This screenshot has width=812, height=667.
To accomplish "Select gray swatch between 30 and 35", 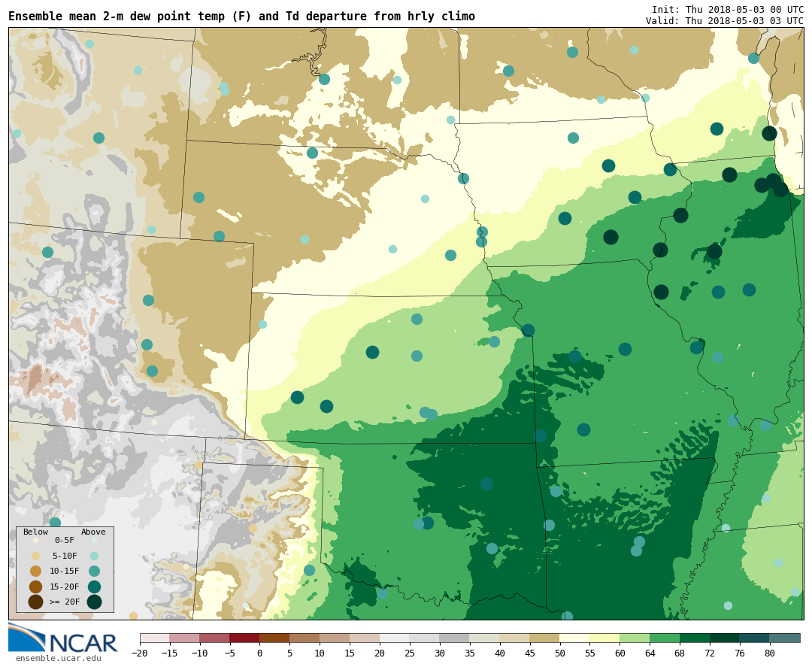I will coord(455,638).
